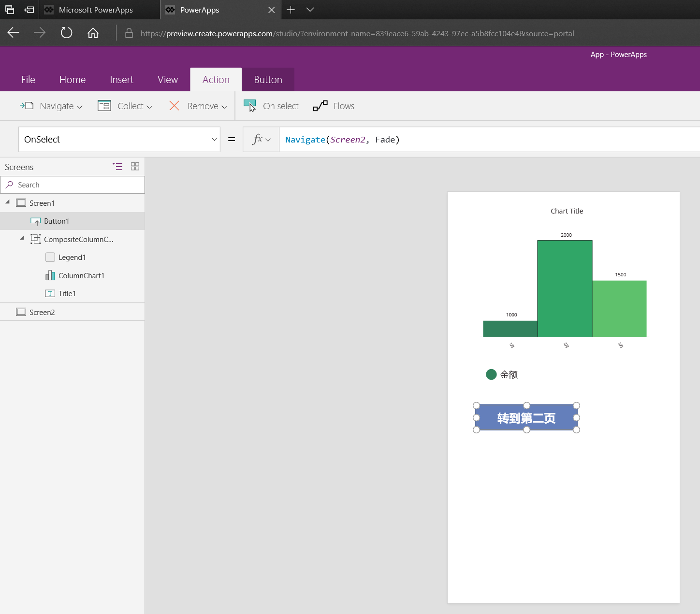Select the Navigate icon in the Action ribbon
The height and width of the screenshot is (614, 700).
26,105
